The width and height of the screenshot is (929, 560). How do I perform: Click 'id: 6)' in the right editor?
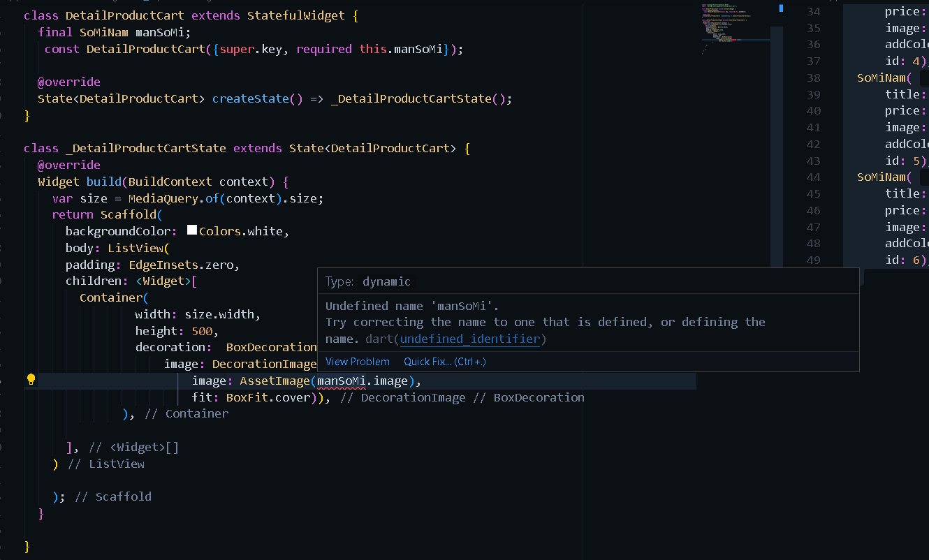907,260
